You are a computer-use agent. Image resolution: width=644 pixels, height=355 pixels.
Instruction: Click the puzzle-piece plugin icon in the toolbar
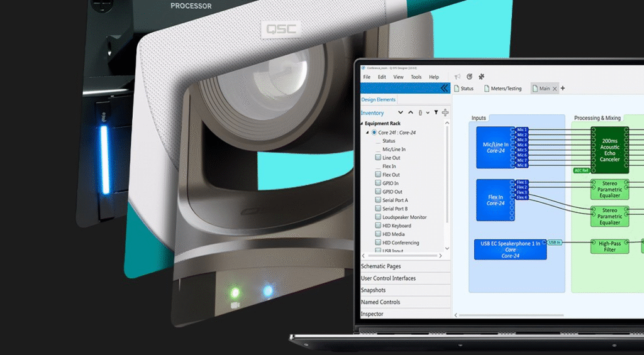(482, 77)
